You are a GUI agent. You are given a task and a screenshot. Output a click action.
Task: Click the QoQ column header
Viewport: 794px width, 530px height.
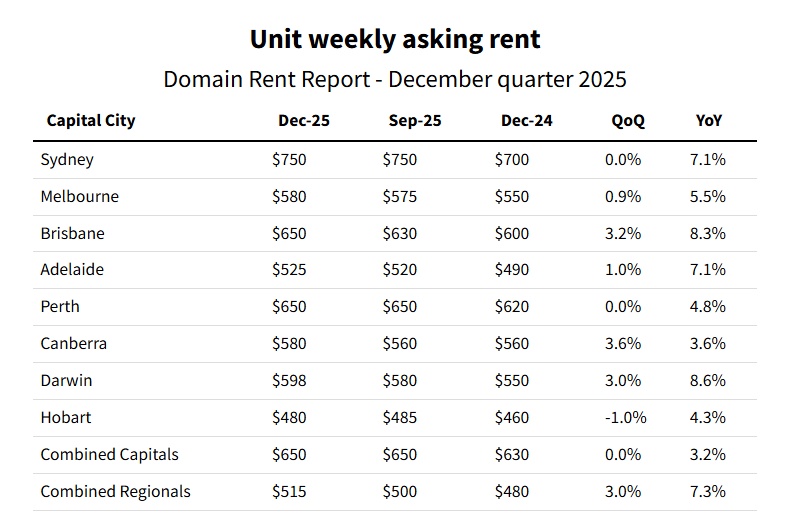click(628, 121)
